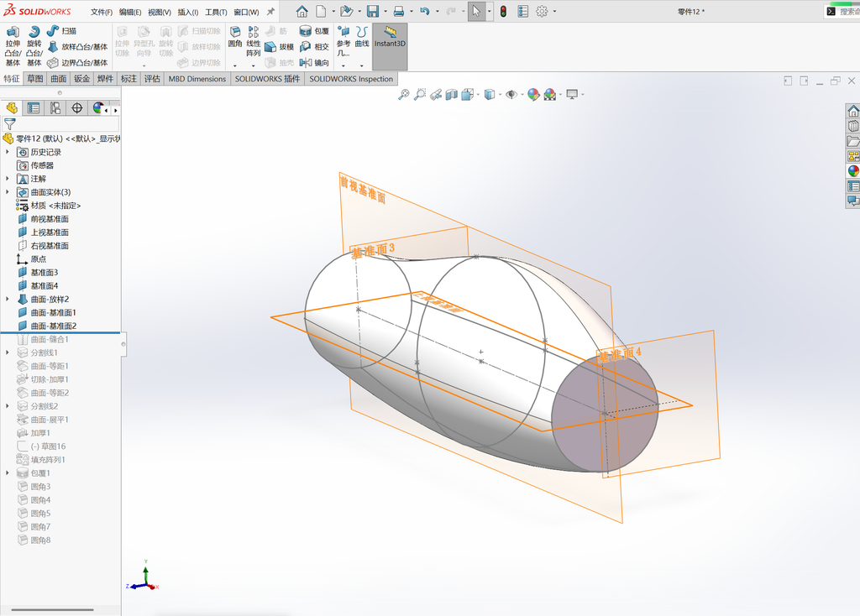
Task: Open the 曲线 curves tool
Action: (x=361, y=37)
